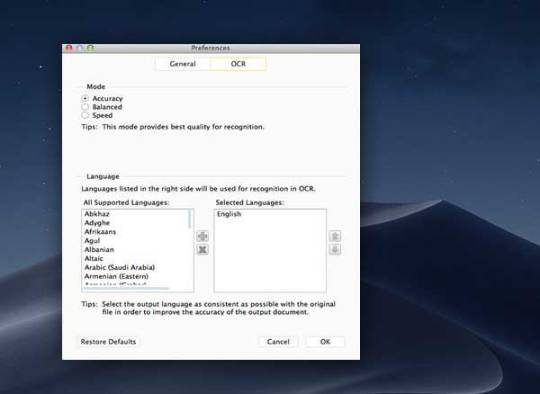Close the Preferences window with red button
Image resolution: width=540 pixels, height=394 pixels.
[x=69, y=48]
